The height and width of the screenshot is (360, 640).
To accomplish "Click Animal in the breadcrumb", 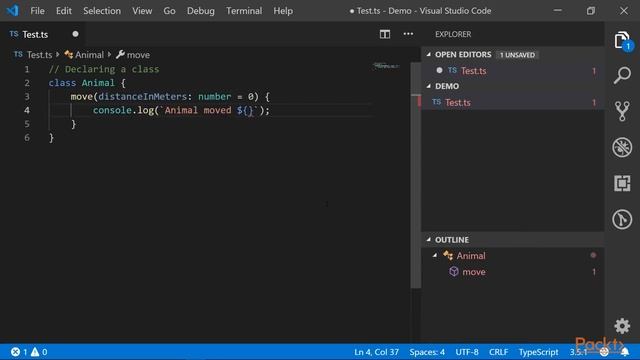I will pos(89,55).
